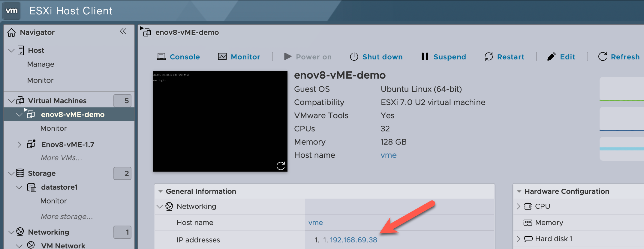Click the CPU chip icon in Hardware Configuration
This screenshot has width=644, height=249.
click(528, 206)
